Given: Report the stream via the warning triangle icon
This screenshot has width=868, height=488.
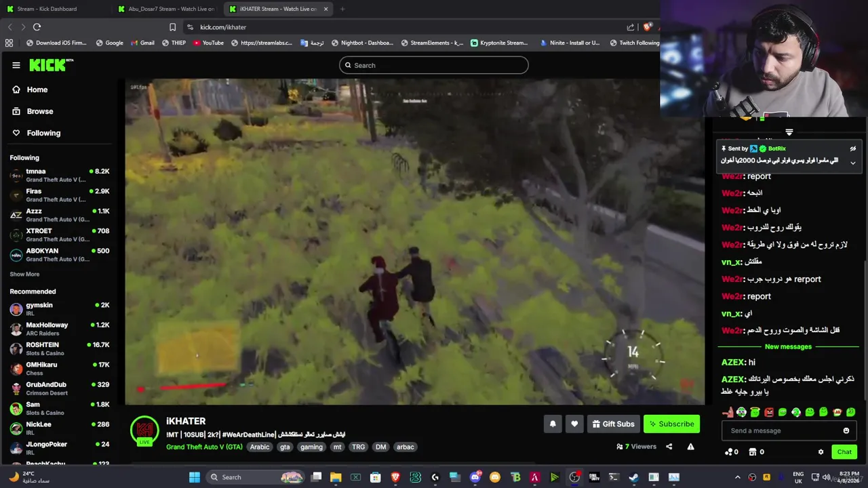Looking at the screenshot, I should (x=690, y=447).
